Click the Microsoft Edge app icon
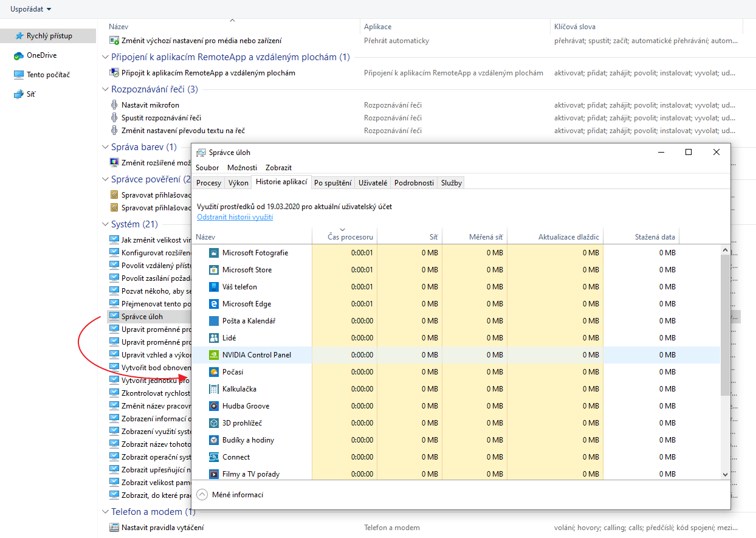Image resolution: width=756 pixels, height=538 pixels. 213,304
